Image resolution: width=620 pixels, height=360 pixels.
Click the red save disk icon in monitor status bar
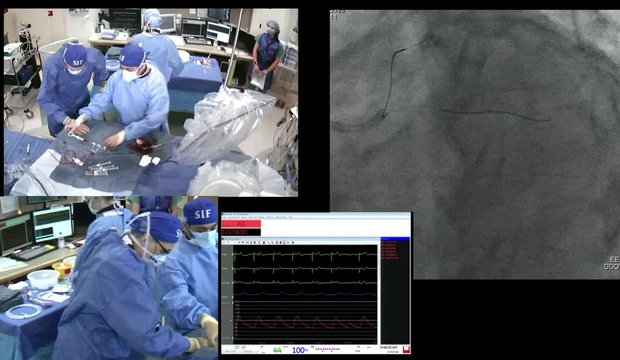tap(406, 349)
